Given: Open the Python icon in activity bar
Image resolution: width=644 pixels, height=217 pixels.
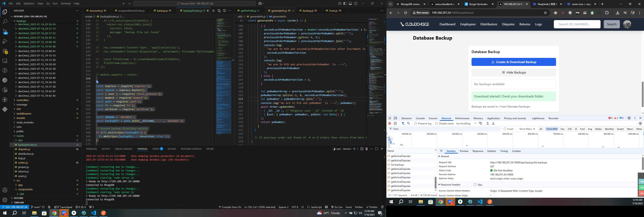Looking at the screenshot, I should (5, 109).
